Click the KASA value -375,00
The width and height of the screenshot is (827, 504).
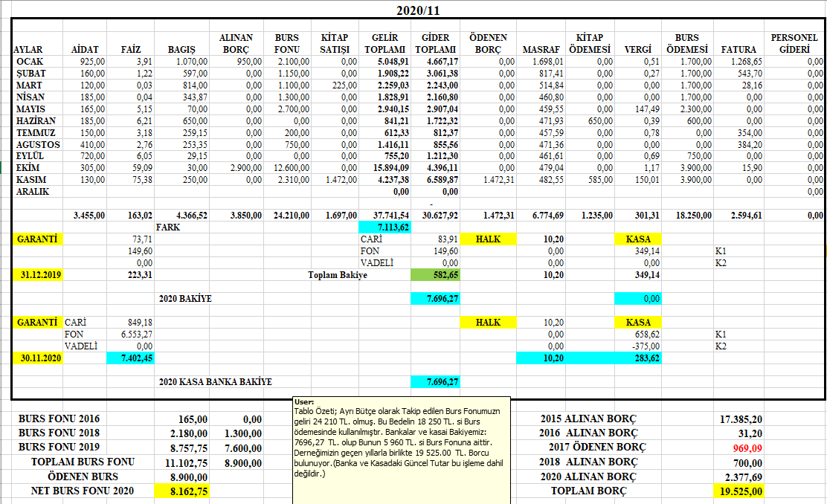pyautogui.click(x=646, y=346)
